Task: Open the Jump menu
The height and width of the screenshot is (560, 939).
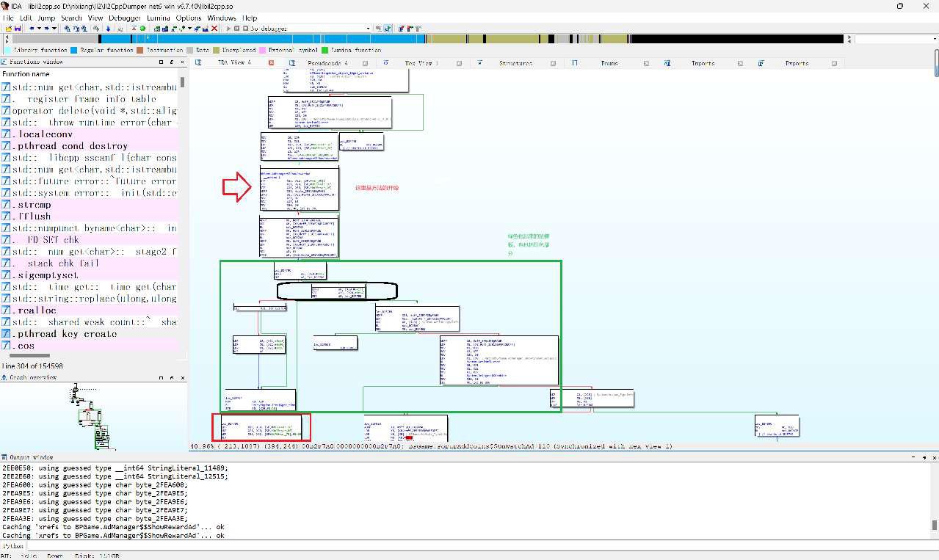Action: pos(46,18)
